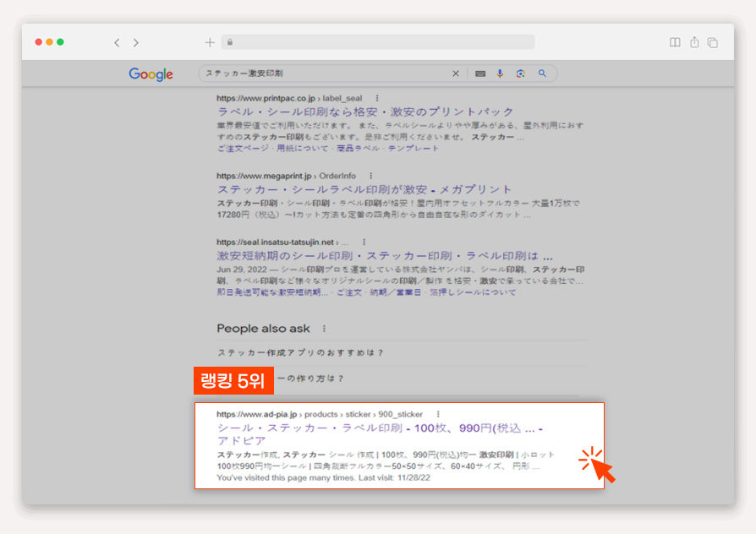Start voice search with the microphone icon
Viewport: 756px width, 534px height.
[x=500, y=74]
